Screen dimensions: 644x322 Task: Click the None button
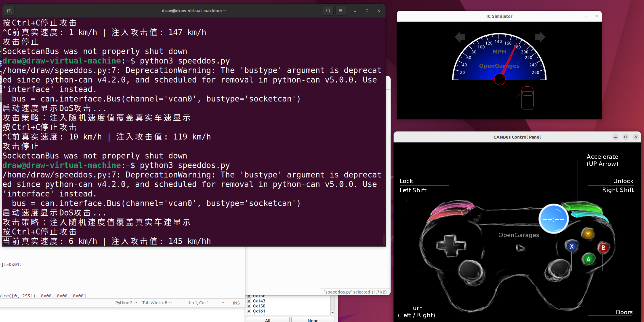pos(313,320)
